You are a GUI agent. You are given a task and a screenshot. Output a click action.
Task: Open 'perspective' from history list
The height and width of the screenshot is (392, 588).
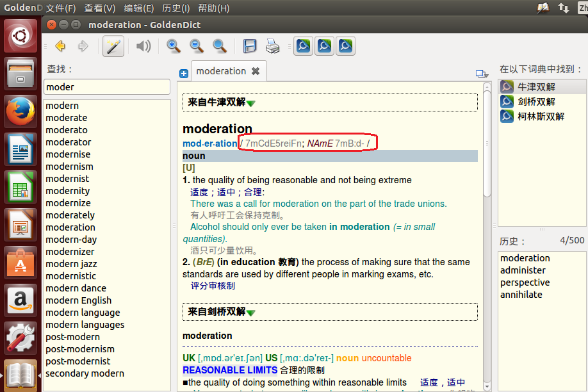[525, 282]
